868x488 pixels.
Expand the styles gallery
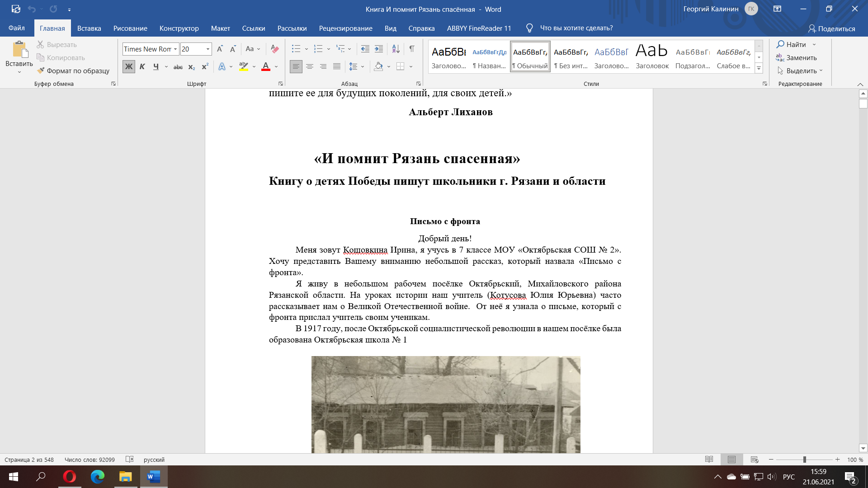[759, 68]
